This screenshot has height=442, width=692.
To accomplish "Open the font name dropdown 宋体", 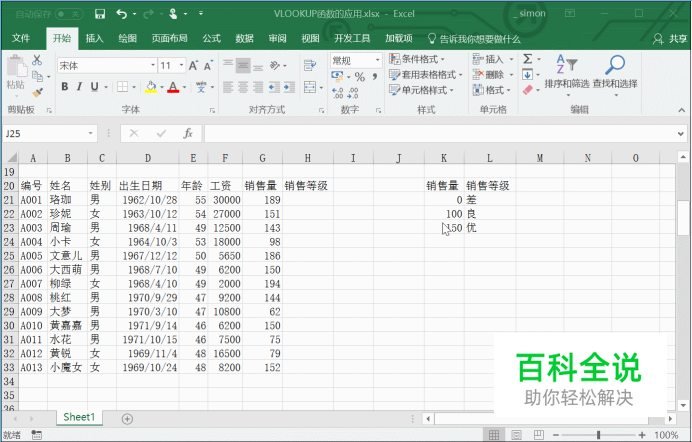I will (x=153, y=66).
